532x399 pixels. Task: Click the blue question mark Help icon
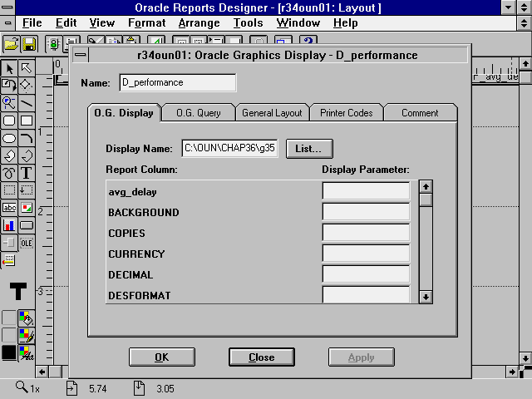(x=308, y=43)
